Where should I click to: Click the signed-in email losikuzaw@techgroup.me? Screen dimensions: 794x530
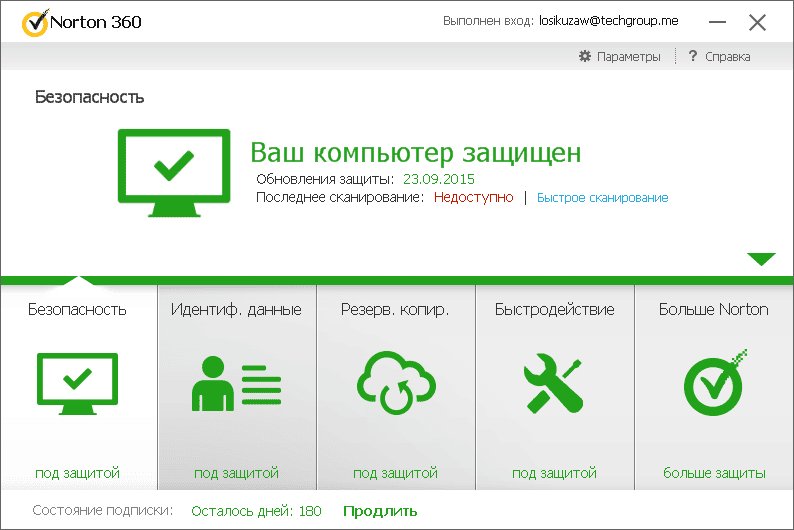point(609,21)
